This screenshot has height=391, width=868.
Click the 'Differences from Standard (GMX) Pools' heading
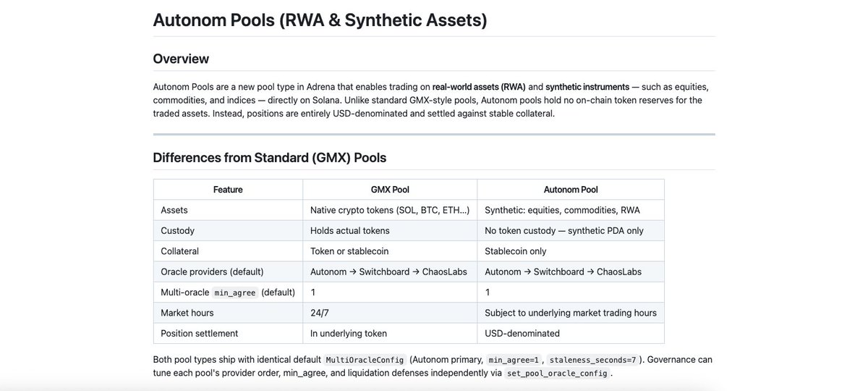pos(270,157)
